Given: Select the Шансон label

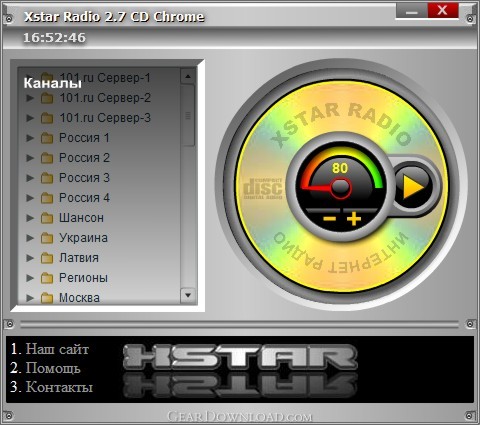Looking at the screenshot, I should 81,218.
